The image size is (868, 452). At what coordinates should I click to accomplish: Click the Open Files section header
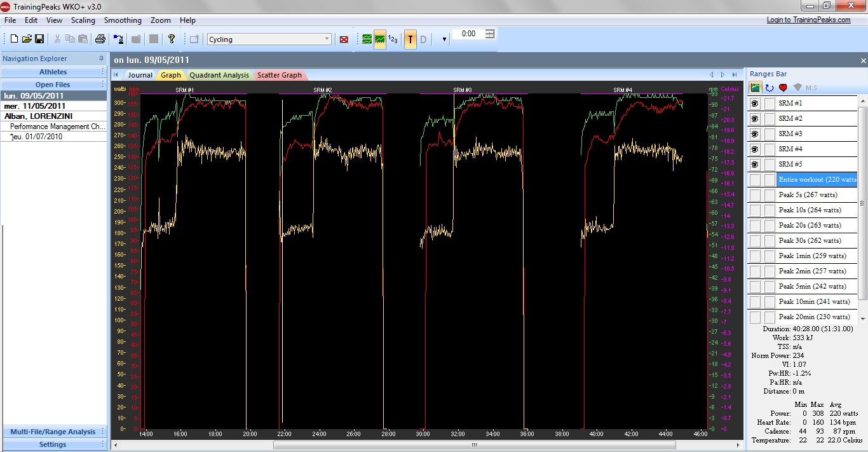[53, 85]
